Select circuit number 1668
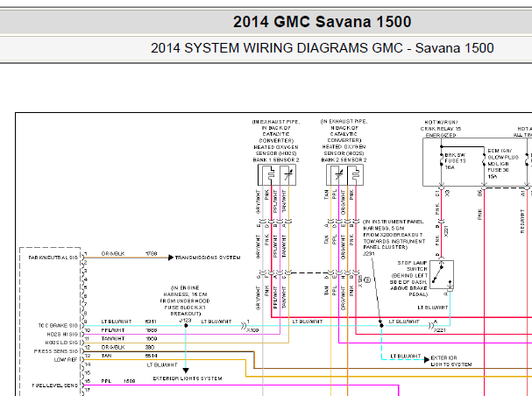532x396 pixels. 151,330
